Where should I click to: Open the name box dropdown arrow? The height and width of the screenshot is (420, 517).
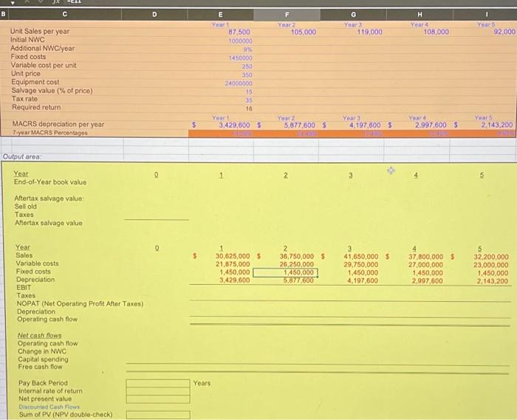point(13,3)
